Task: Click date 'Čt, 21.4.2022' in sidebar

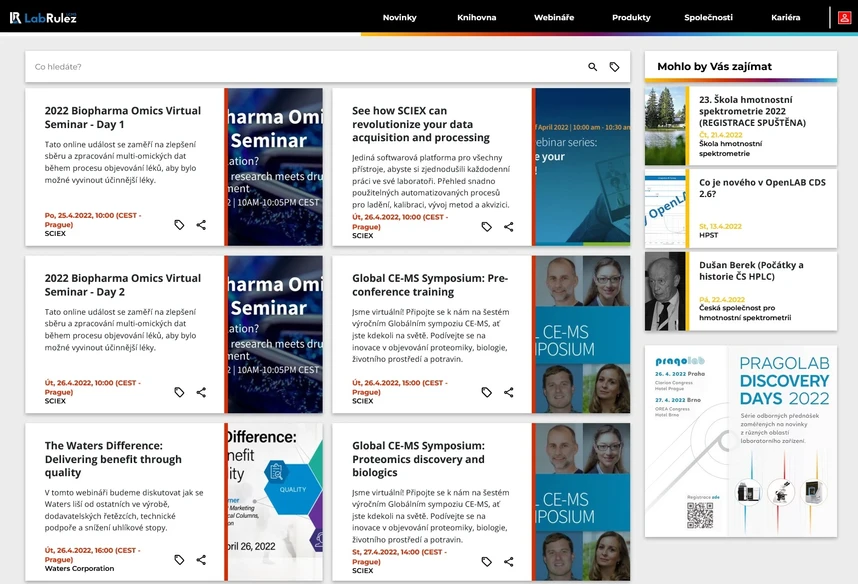Action: pos(721,135)
